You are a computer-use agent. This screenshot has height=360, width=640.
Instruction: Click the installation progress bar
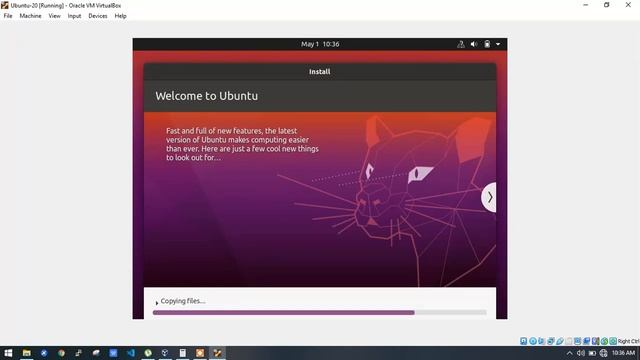tap(320, 313)
